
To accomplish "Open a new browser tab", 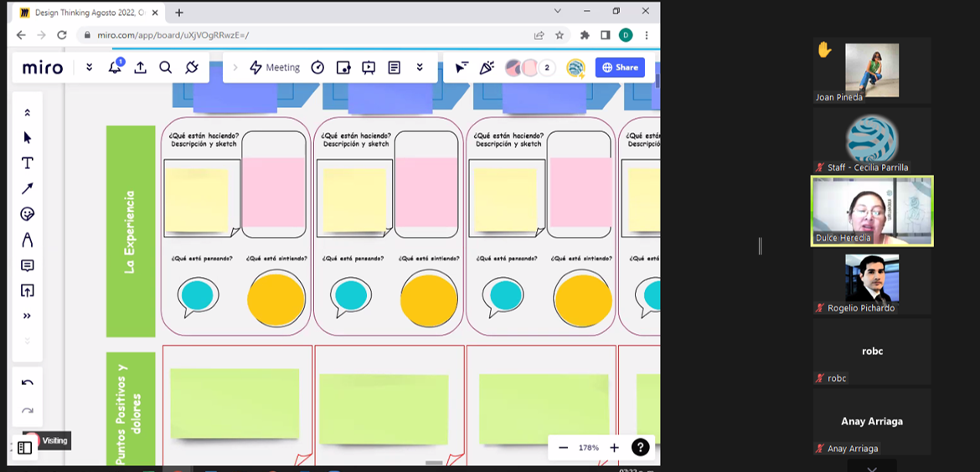I will click(x=179, y=13).
